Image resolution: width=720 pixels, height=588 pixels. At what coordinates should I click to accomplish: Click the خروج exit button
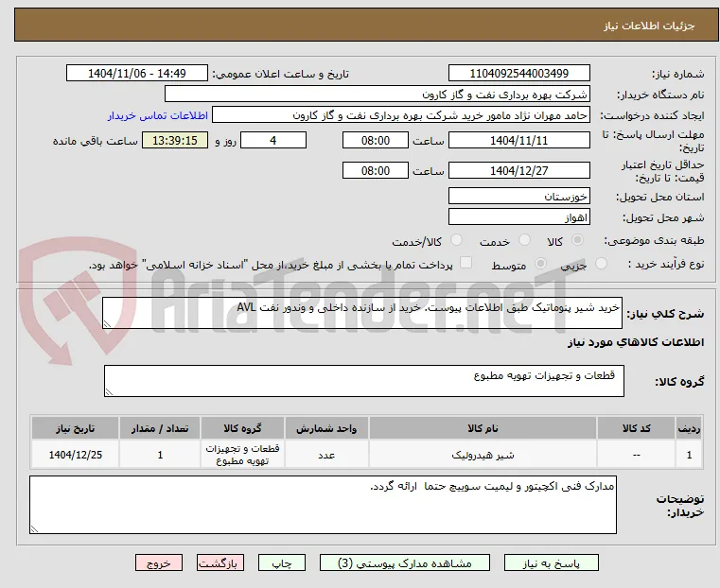[x=159, y=563]
